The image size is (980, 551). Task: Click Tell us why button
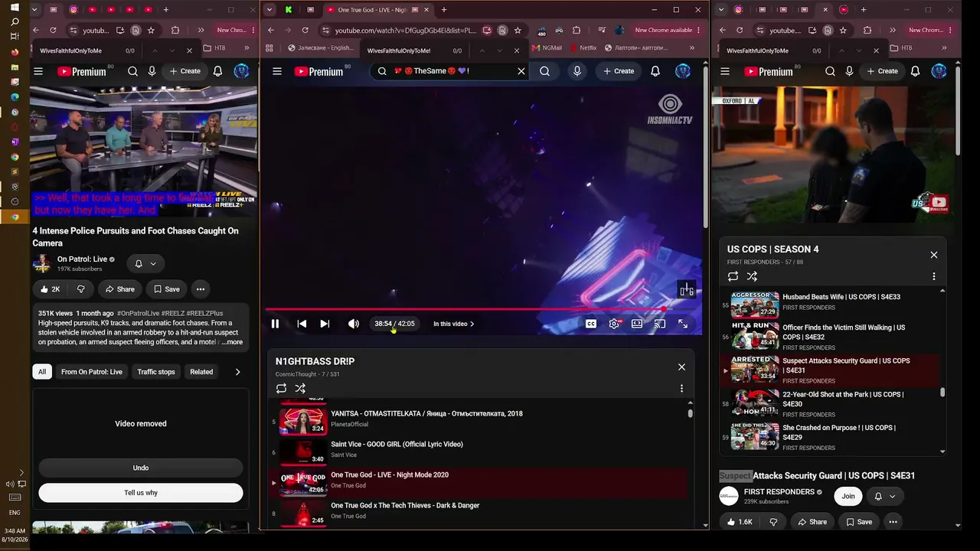tap(141, 493)
